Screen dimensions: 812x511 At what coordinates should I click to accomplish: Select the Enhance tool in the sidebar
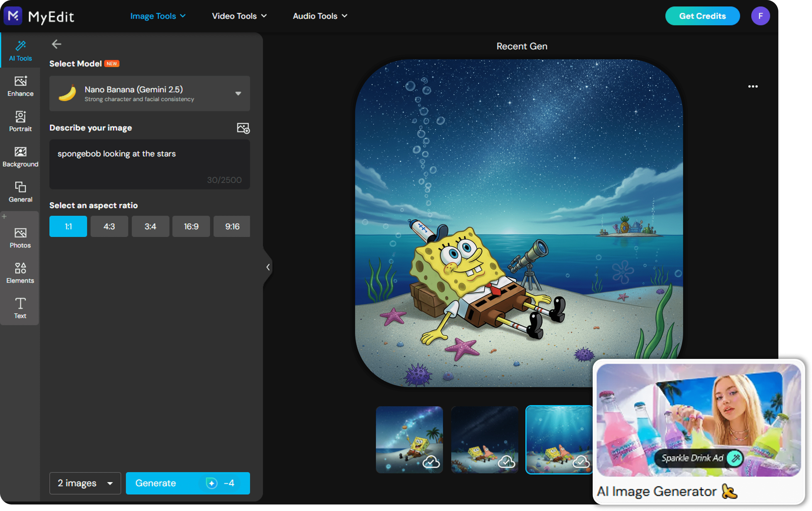(20, 86)
